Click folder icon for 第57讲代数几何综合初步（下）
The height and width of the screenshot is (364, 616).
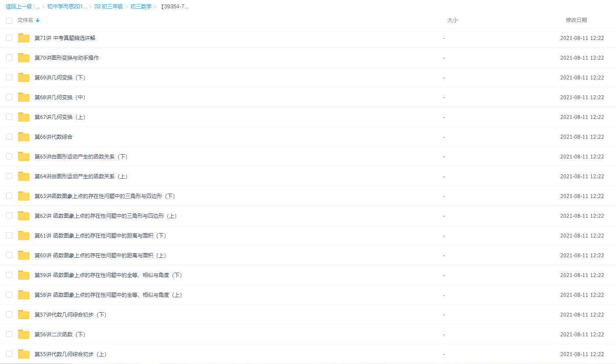tap(24, 315)
